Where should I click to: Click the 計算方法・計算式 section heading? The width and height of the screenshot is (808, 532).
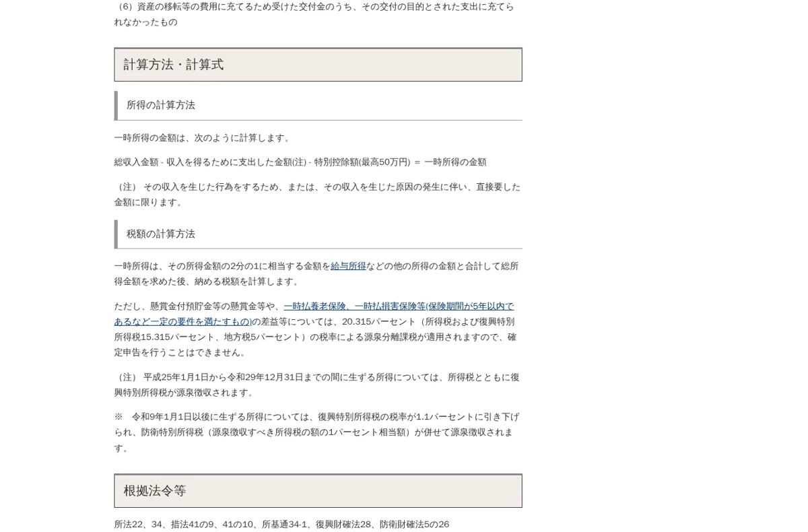pos(318,65)
